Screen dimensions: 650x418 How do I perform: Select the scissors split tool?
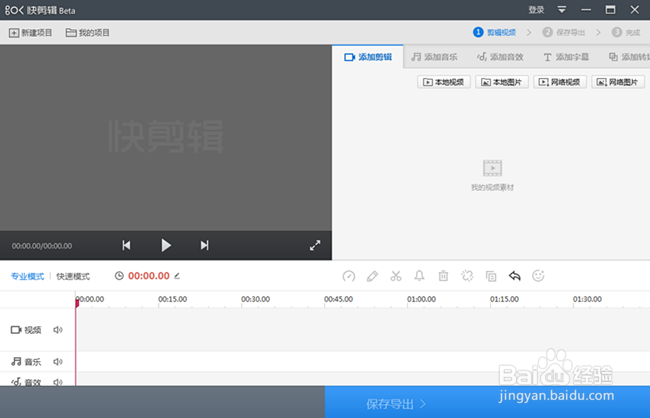(396, 276)
